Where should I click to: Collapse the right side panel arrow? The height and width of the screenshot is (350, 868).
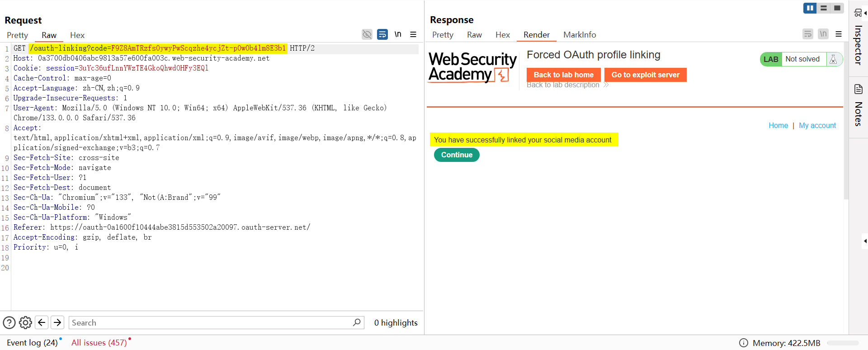(865, 241)
